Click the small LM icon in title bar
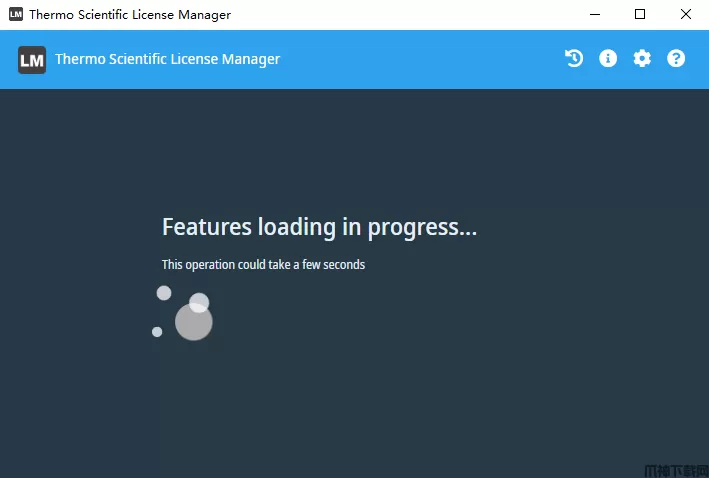This screenshot has width=709, height=478. (16, 14)
